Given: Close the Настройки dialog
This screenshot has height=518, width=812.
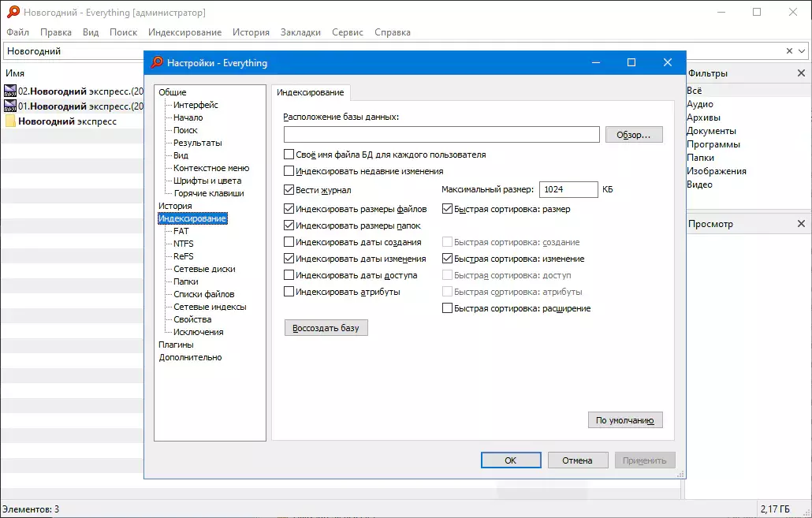Looking at the screenshot, I should [x=668, y=62].
